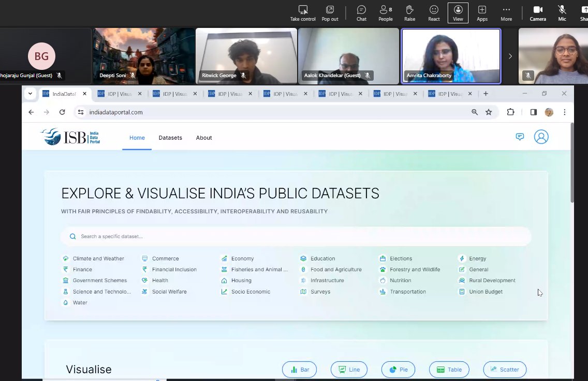Go back in browser history

point(31,112)
